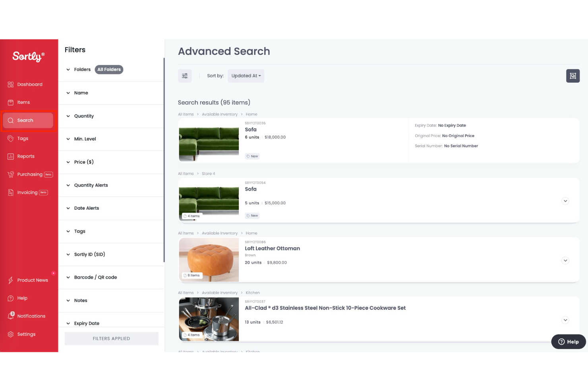The height and width of the screenshot is (392, 588).
Task: Open the Purchasing Beta feature
Action: pos(29,174)
